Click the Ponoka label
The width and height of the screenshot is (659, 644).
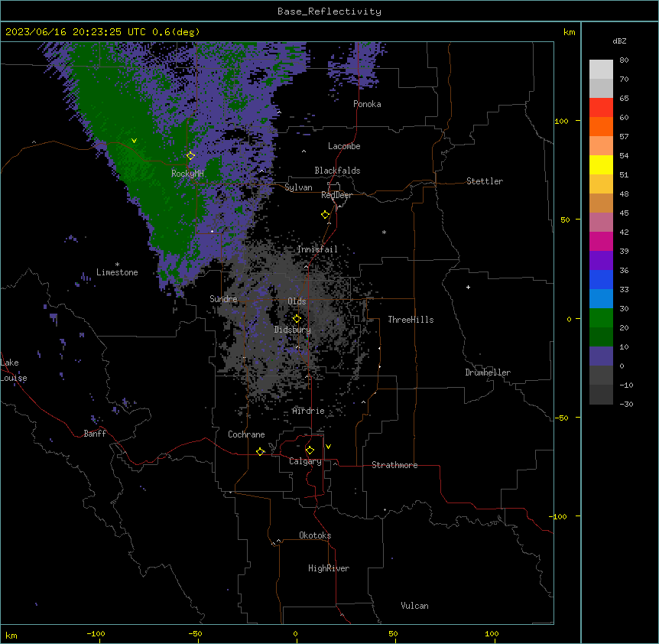coord(367,104)
